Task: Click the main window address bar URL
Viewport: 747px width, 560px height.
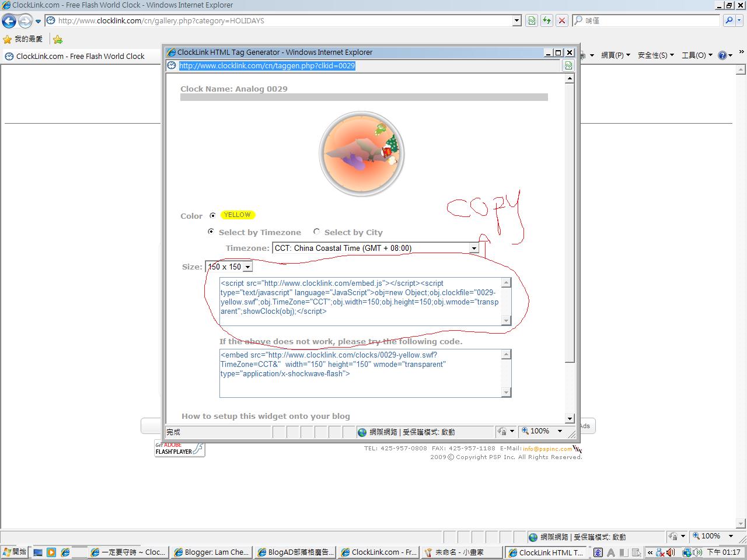Action: click(x=161, y=20)
